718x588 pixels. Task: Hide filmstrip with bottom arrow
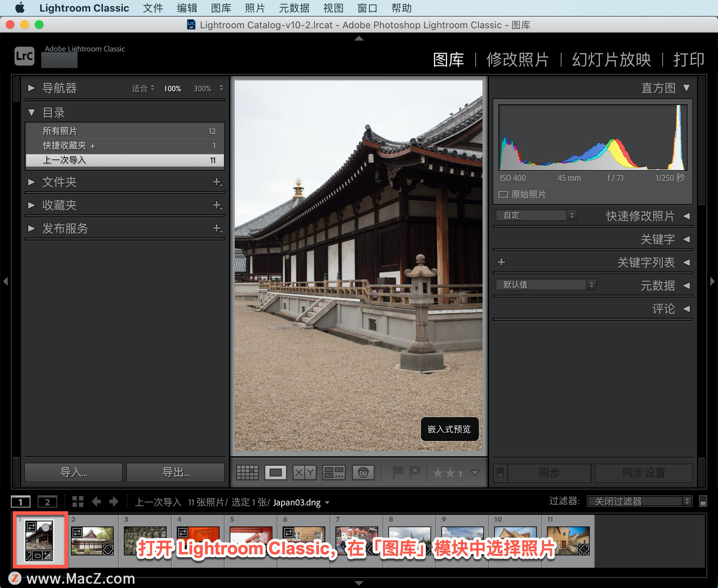pos(359,583)
